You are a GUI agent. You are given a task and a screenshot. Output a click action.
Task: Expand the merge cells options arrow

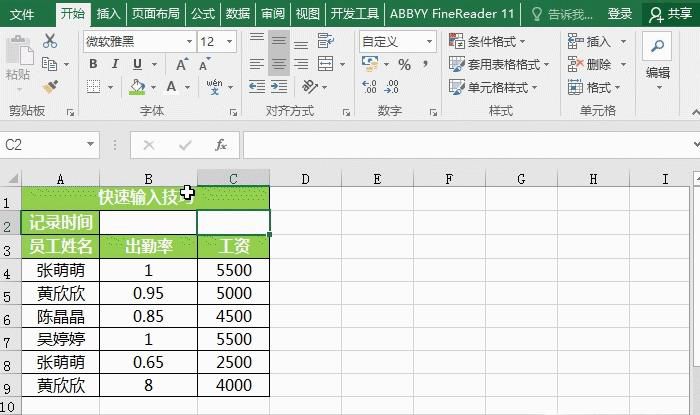click(x=342, y=64)
